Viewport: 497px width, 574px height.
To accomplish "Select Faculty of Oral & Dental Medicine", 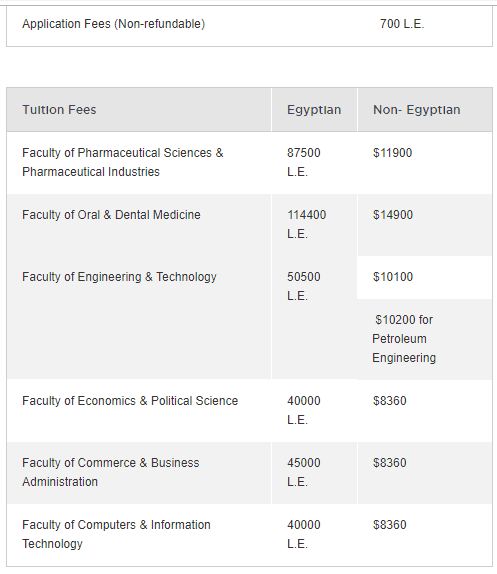I will 111,215.
